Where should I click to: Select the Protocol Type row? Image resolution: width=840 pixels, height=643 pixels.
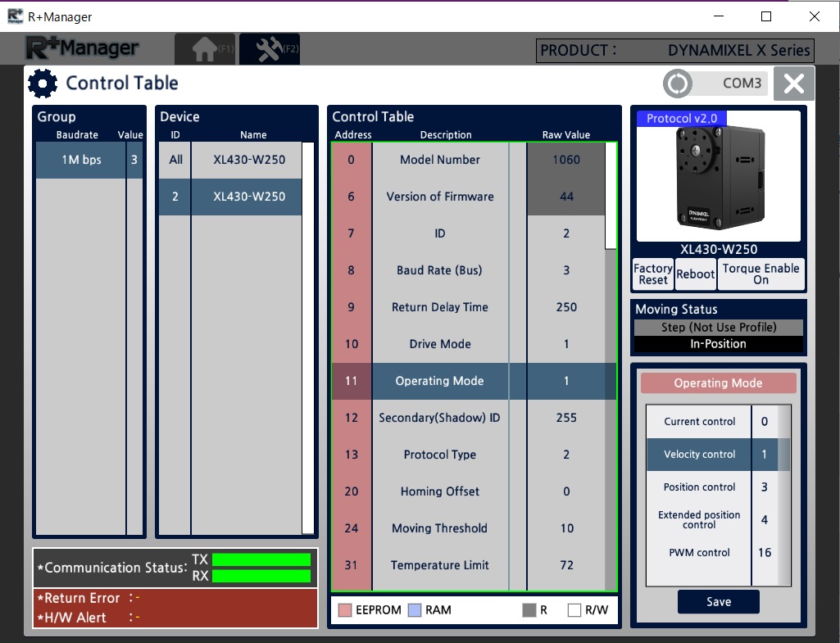468,455
